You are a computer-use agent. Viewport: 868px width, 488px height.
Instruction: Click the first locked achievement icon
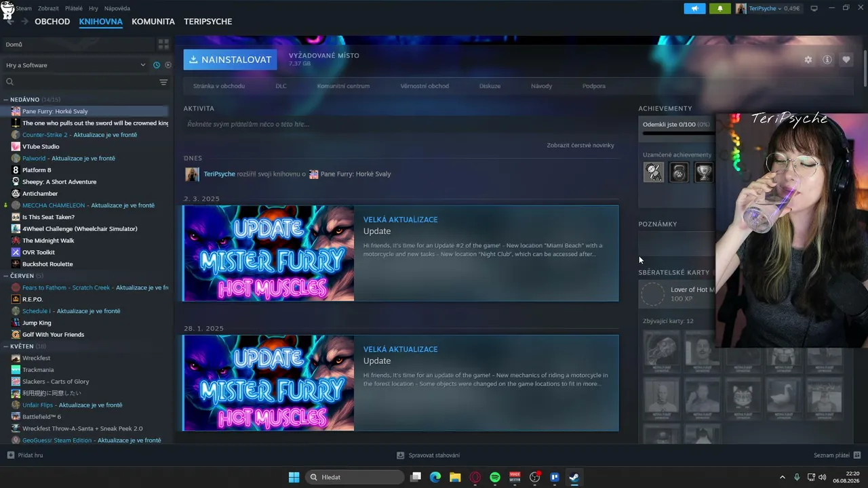[654, 172]
